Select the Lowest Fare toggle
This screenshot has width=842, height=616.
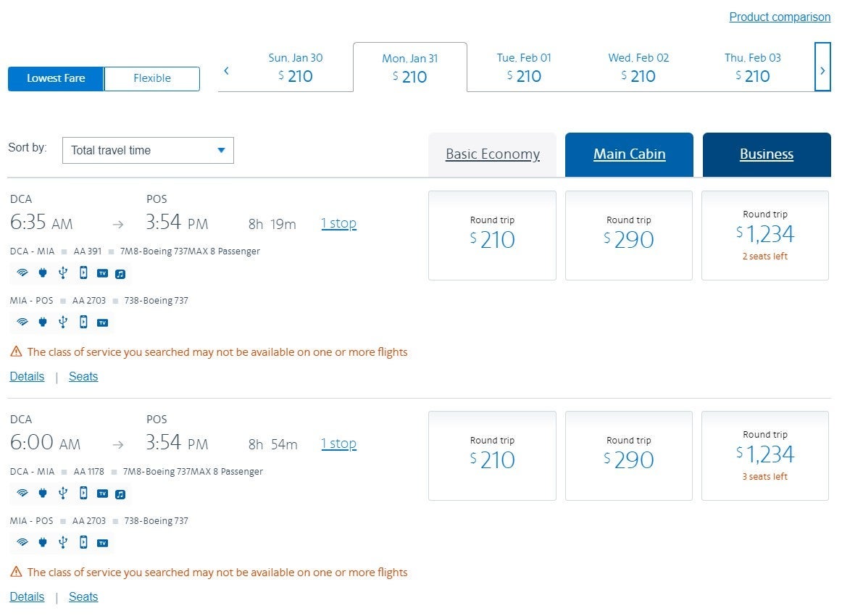(x=56, y=78)
